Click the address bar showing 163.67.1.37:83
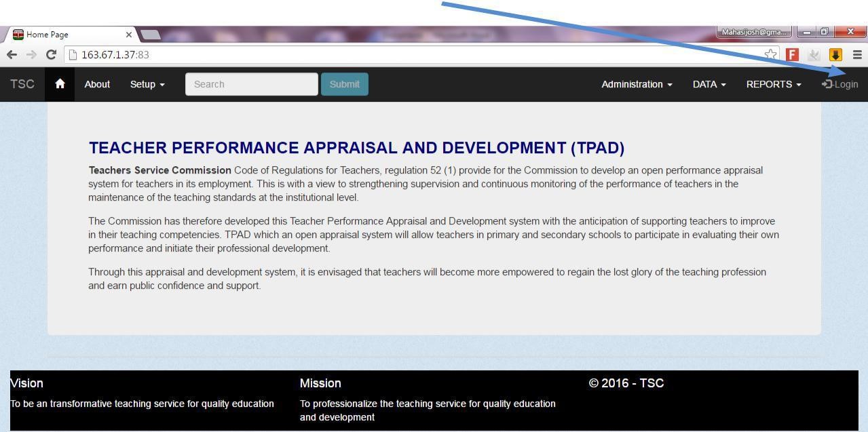Image resolution: width=868 pixels, height=432 pixels. point(407,55)
